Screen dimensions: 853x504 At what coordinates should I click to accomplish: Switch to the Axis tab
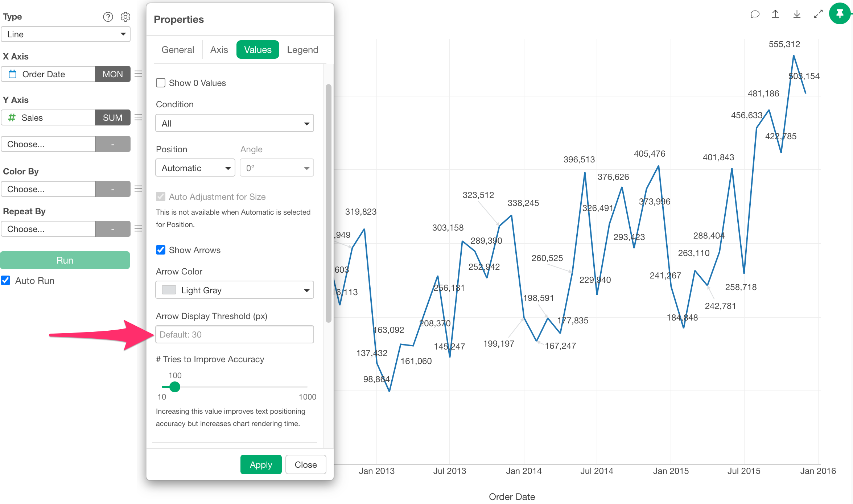point(219,50)
